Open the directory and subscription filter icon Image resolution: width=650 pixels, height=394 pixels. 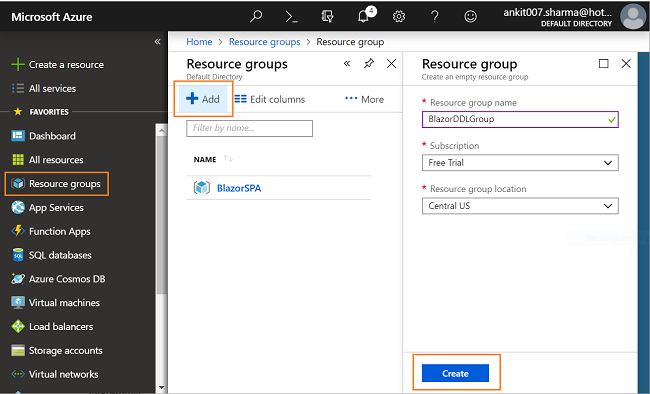tap(327, 17)
